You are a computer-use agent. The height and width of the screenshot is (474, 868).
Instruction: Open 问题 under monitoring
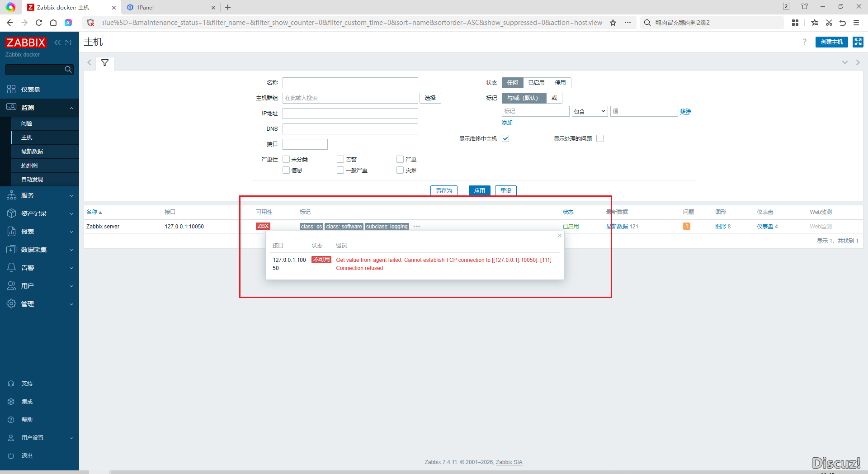click(x=27, y=123)
